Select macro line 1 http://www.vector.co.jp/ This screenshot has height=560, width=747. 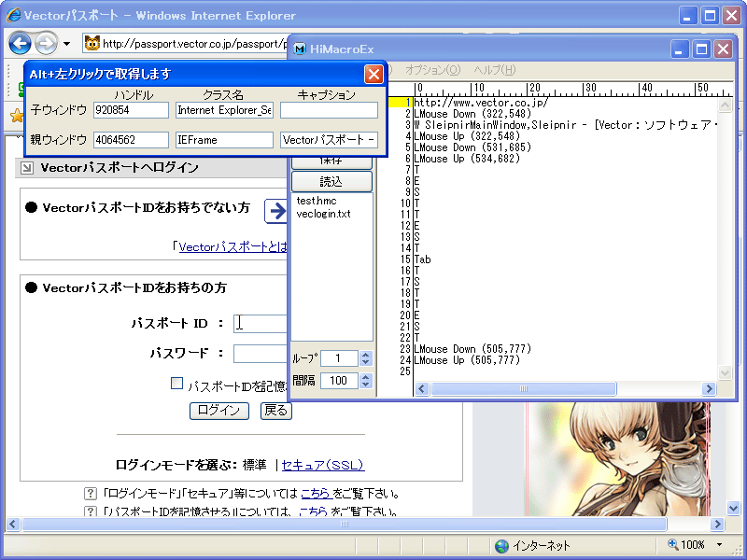481,103
